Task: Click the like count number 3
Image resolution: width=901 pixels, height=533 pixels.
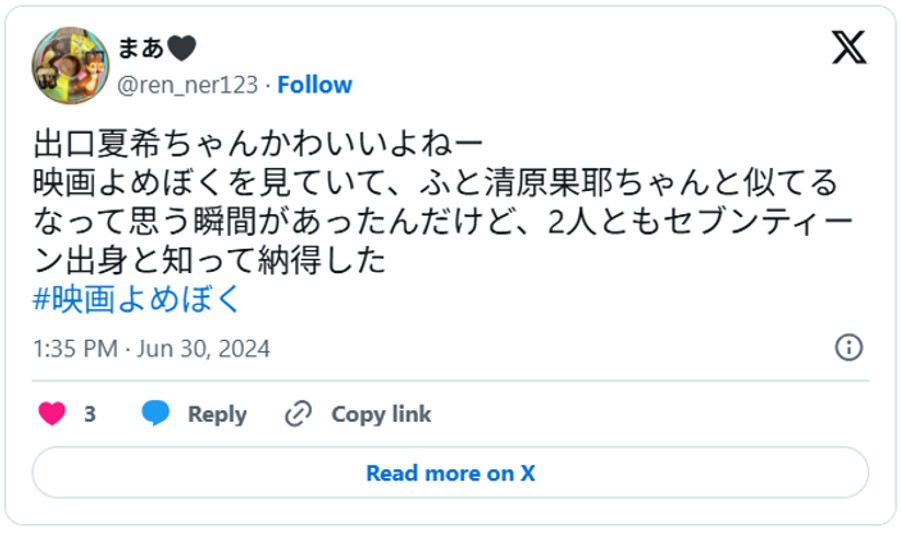Action: coord(90,414)
